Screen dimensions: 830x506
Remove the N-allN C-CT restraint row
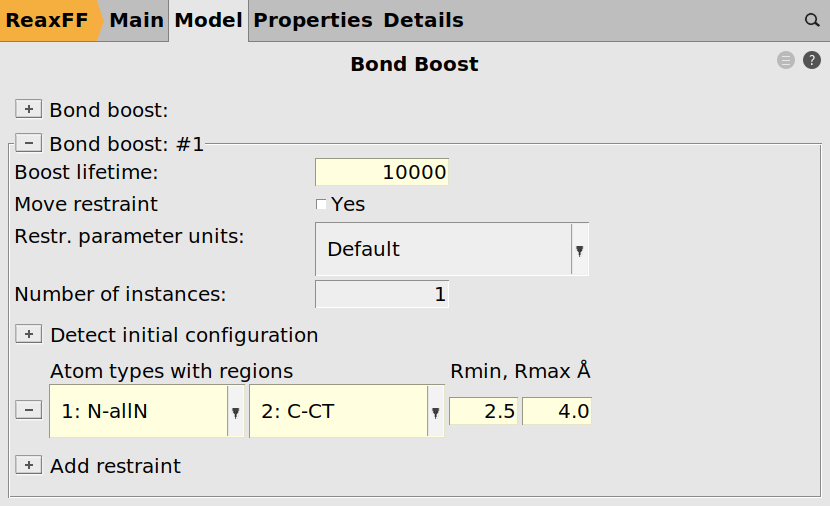[x=28, y=410]
